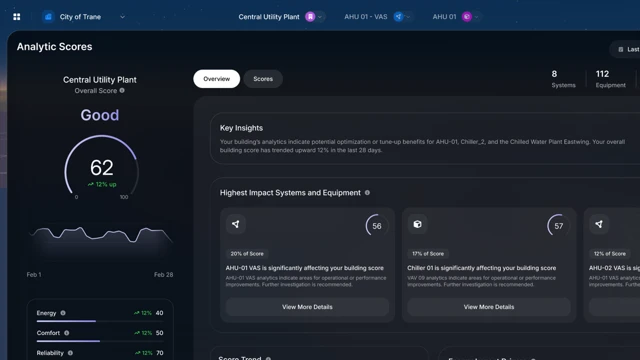Click the Central Utility Plant purple badge icon
The image size is (640, 360).
point(310,17)
